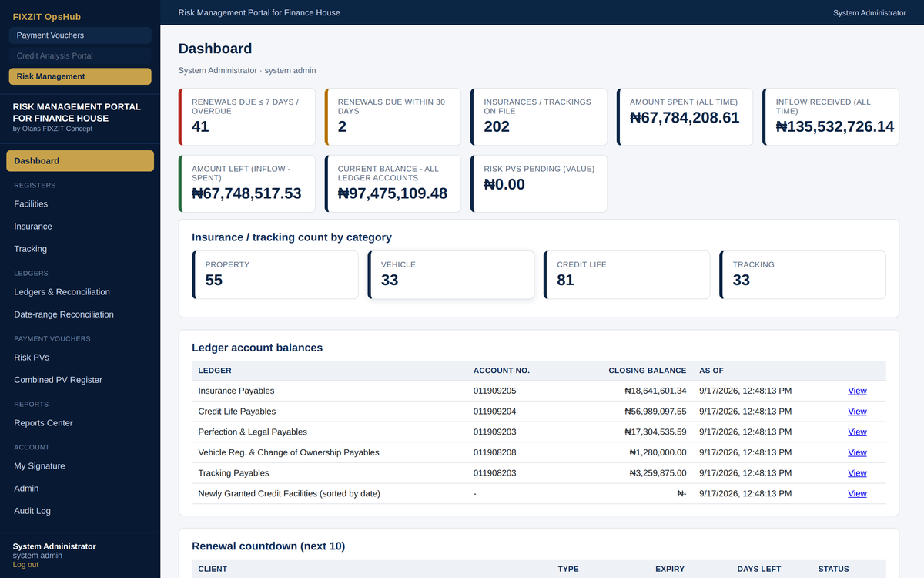Open the Dashboard sidebar item

80,161
